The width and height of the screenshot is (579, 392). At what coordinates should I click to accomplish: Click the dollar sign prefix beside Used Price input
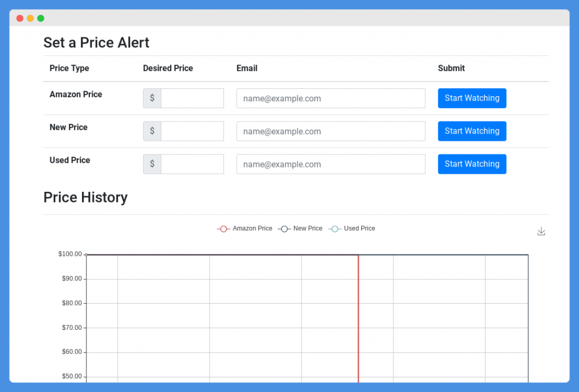click(152, 163)
